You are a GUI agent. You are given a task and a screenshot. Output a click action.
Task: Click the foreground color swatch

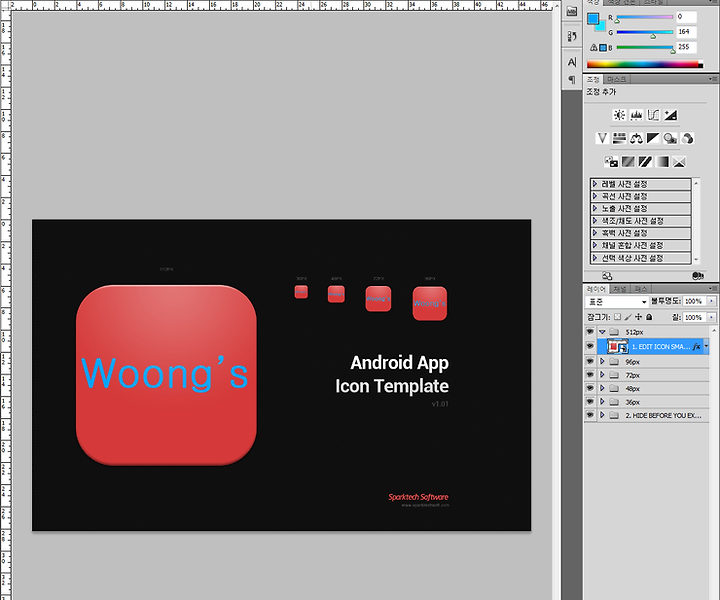pos(593,18)
